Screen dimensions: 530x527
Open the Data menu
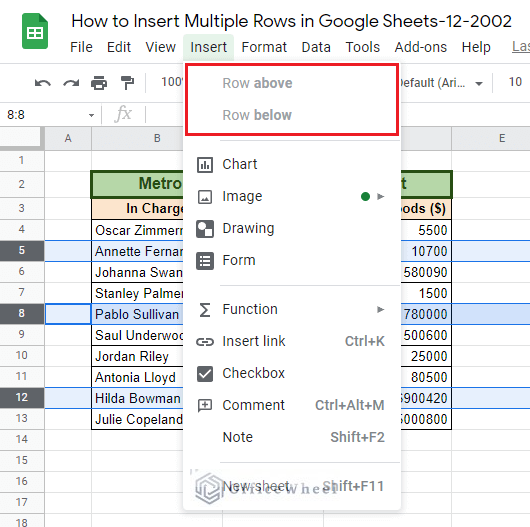point(316,47)
